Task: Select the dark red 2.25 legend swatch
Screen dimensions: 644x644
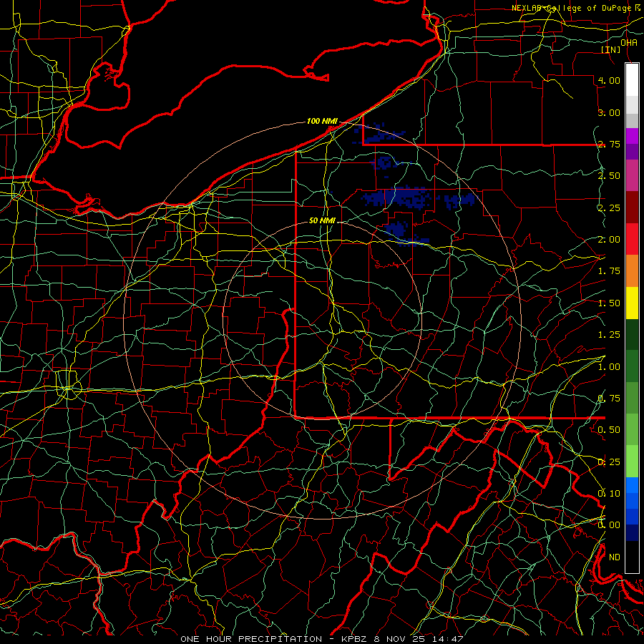Action: 632,208
